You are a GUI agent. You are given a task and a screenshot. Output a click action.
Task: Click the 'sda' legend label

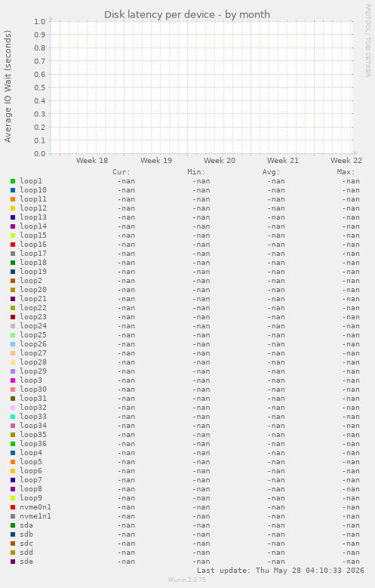(26, 525)
